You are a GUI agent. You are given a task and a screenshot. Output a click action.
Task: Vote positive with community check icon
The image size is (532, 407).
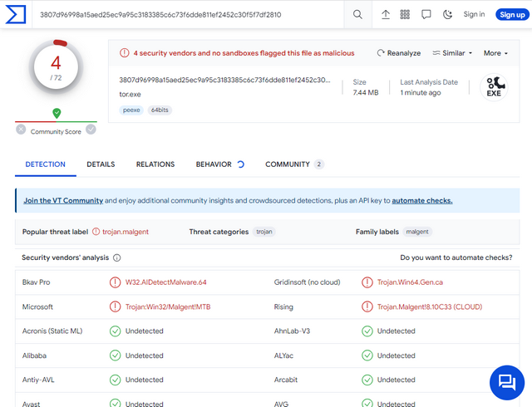click(x=91, y=130)
